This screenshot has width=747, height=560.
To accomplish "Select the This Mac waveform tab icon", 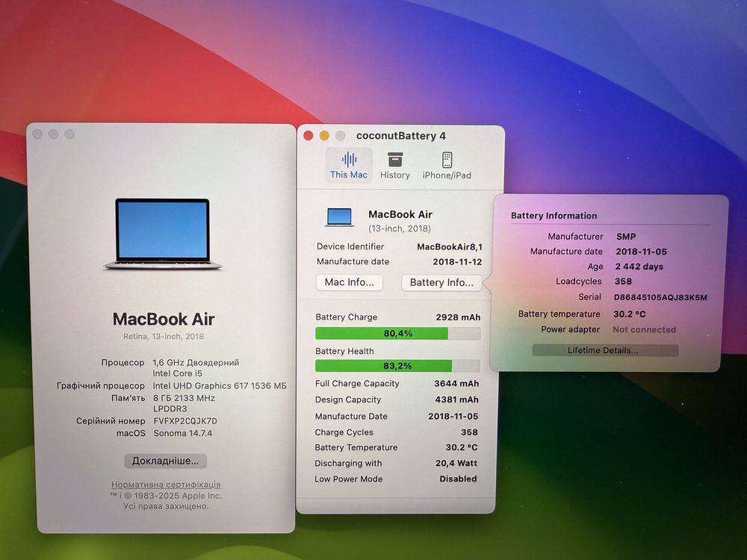I will click(349, 159).
